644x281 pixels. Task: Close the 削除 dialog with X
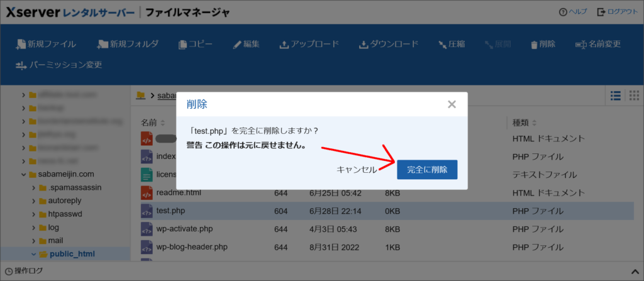pyautogui.click(x=452, y=104)
